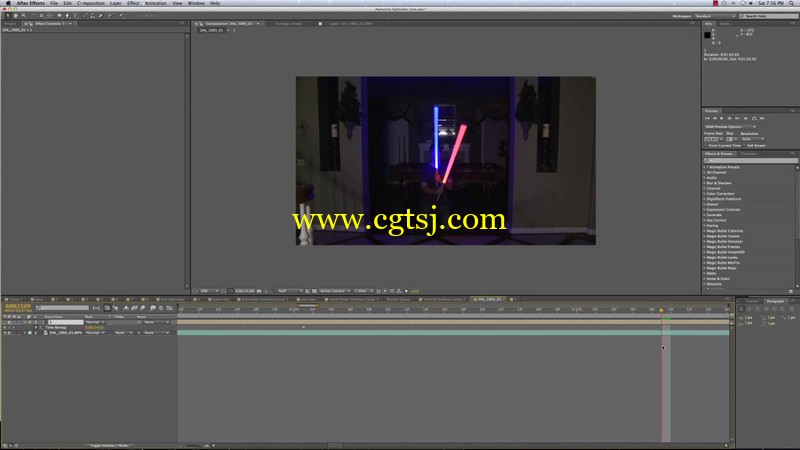Toggle region of interest in viewer
This screenshot has width=800, height=450.
pos(307,291)
